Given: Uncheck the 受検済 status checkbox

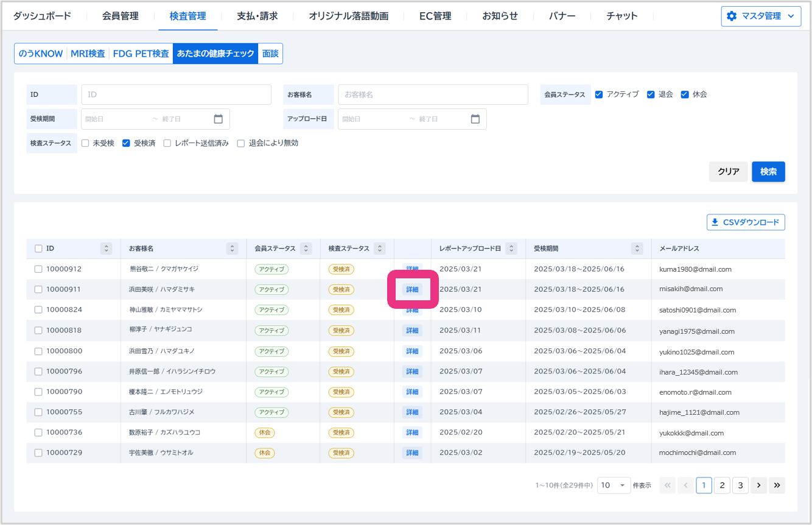Looking at the screenshot, I should click(x=127, y=144).
